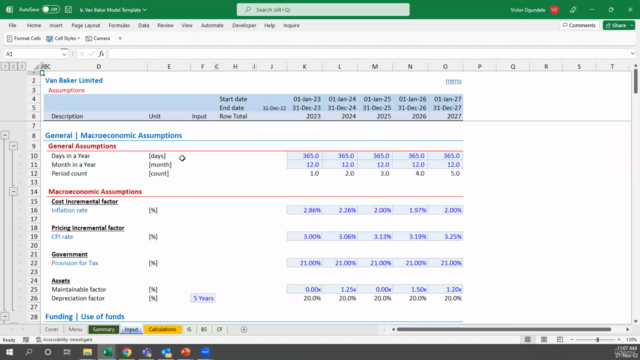Image resolution: width=640 pixels, height=360 pixels.
Task: Switch to the Cover sheet tab
Action: [x=51, y=329]
